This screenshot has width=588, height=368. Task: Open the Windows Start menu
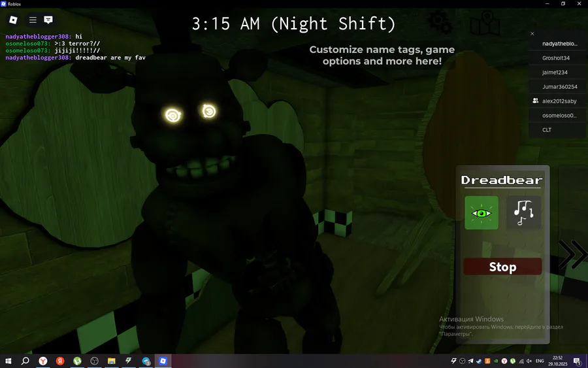[x=8, y=361]
